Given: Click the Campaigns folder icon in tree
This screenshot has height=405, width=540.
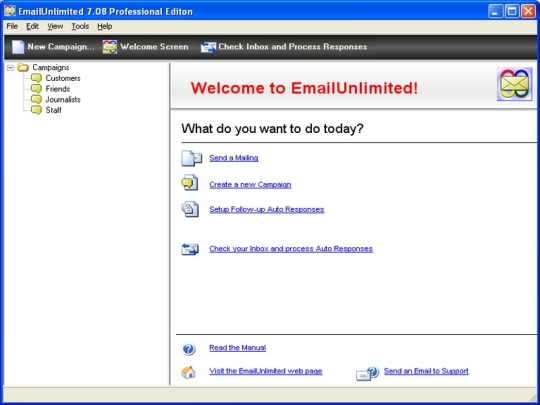Looking at the screenshot, I should 23,67.
